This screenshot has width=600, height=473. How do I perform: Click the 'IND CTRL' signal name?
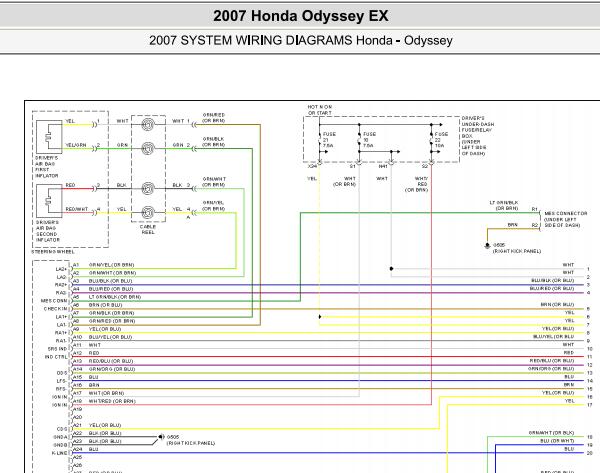pos(56,357)
